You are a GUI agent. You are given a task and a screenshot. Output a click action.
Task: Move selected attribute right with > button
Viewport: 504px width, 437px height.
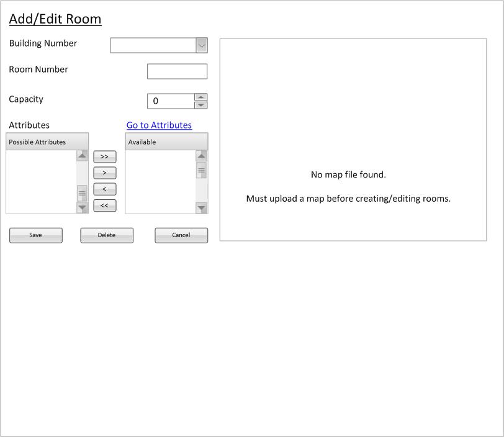click(x=105, y=173)
